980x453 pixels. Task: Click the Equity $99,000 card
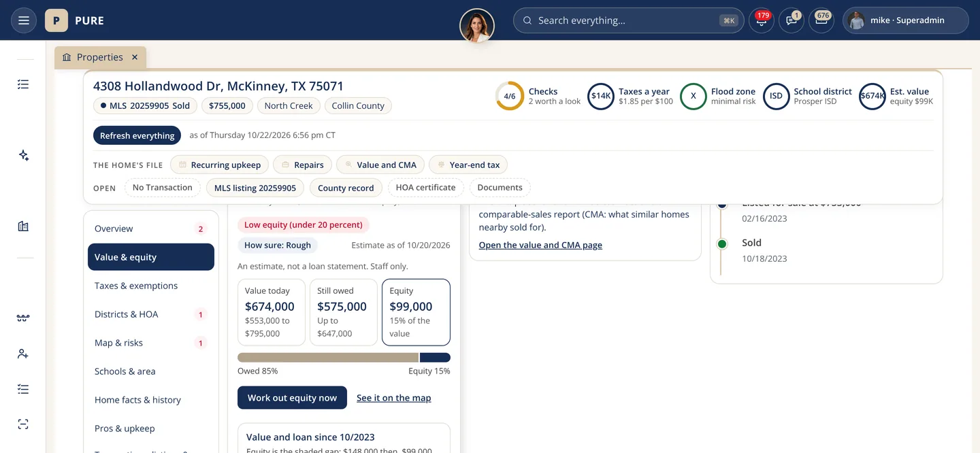[416, 312]
